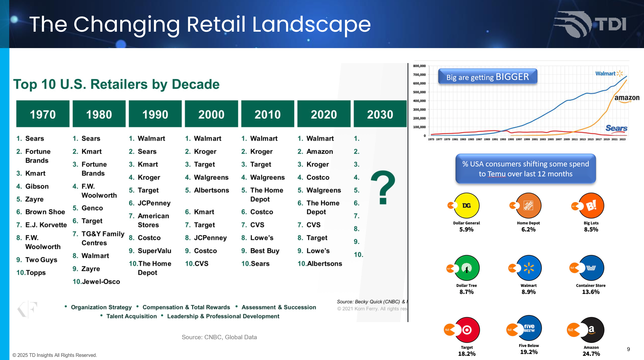Click the Container Store 13.6% value
Image resolution: width=644 pixels, height=360 pixels.
pyautogui.click(x=591, y=292)
